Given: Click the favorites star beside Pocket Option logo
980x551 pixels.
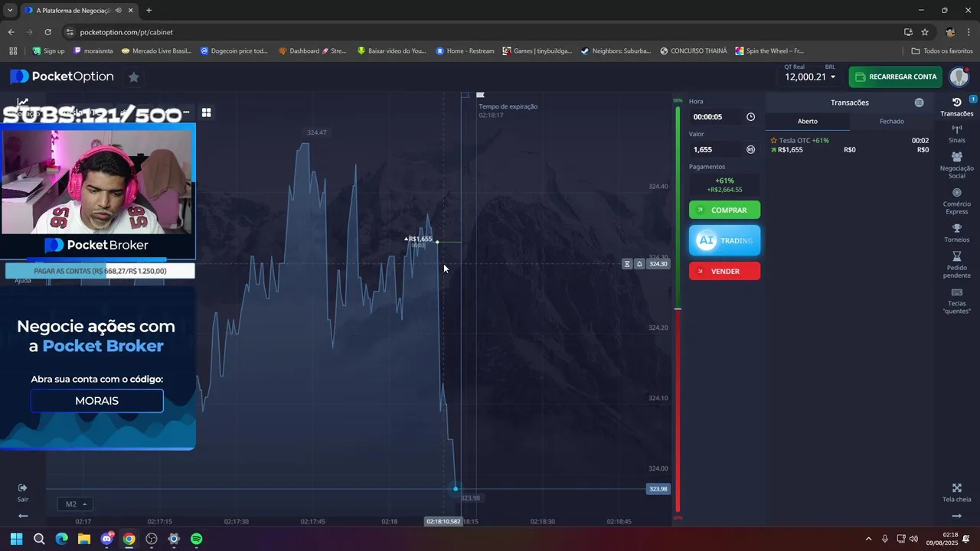Looking at the screenshot, I should coord(133,77).
